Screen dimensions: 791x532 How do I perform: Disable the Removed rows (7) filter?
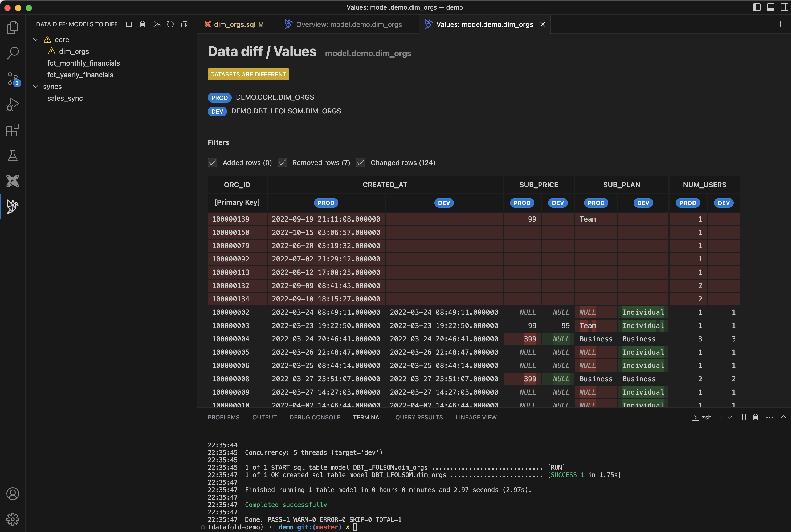tap(282, 162)
